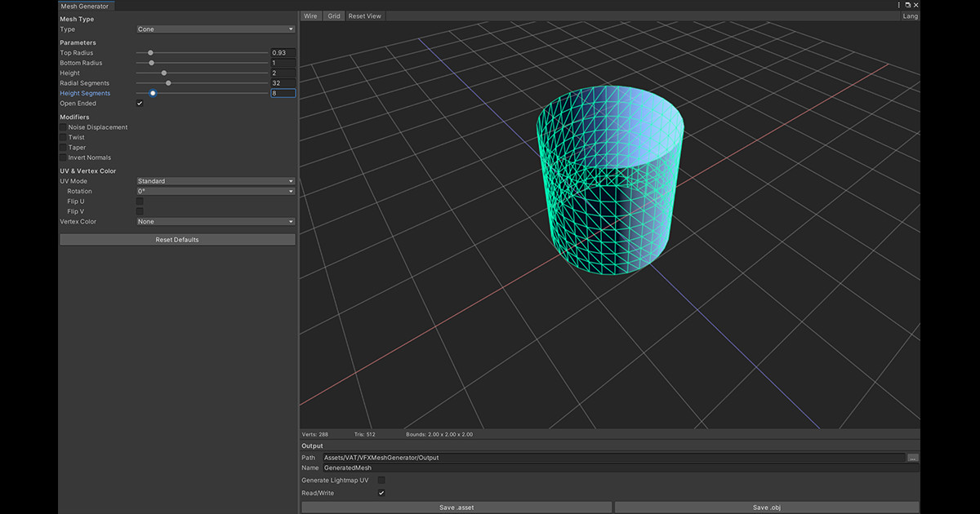
Task: Click the path browse '...' button
Action: click(913, 458)
